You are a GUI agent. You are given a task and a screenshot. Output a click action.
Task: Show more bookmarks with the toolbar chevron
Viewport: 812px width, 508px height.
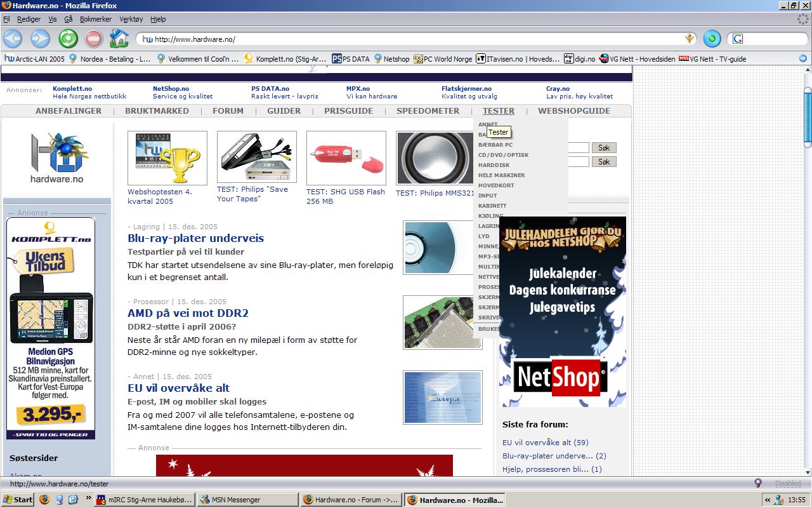pos(803,58)
